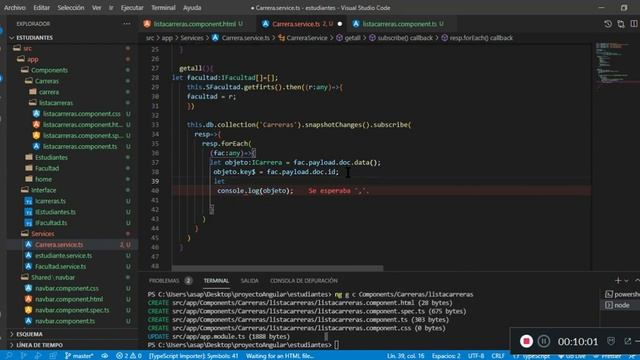Open navbar.component.css file
Screen dimensions: 640x360
(67, 288)
